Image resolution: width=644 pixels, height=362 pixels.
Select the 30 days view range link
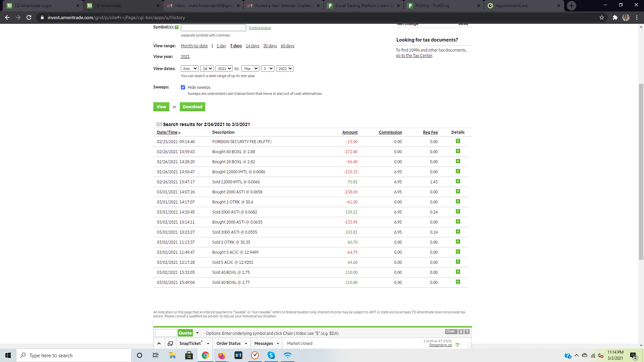click(270, 46)
